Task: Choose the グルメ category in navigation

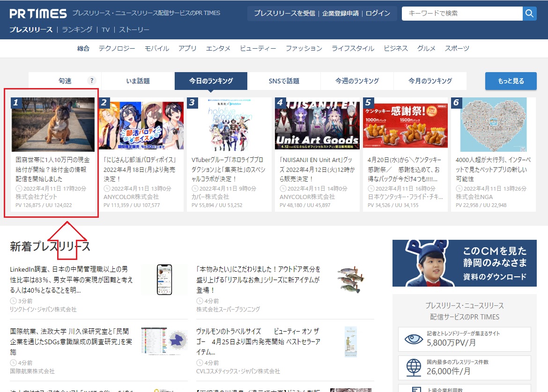Action: (x=426, y=48)
